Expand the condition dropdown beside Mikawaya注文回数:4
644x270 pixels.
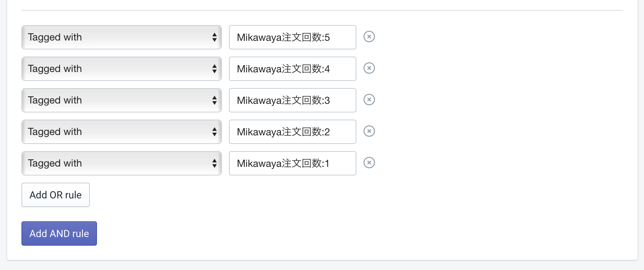click(x=121, y=69)
